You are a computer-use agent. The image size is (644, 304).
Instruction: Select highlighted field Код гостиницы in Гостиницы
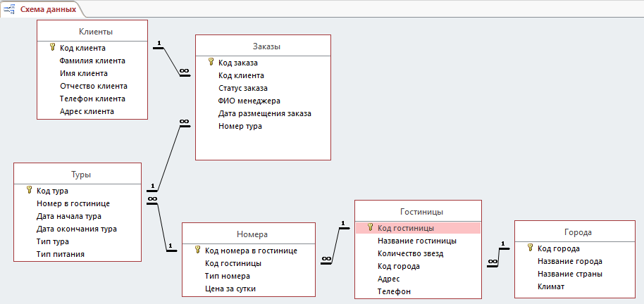(418, 228)
